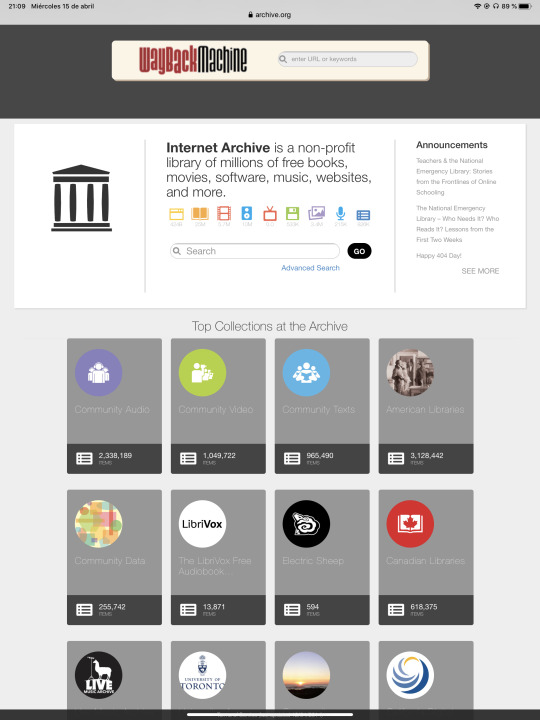The width and height of the screenshot is (540, 720).
Task: Open the Community Texts collection title
Action: pyautogui.click(x=319, y=409)
